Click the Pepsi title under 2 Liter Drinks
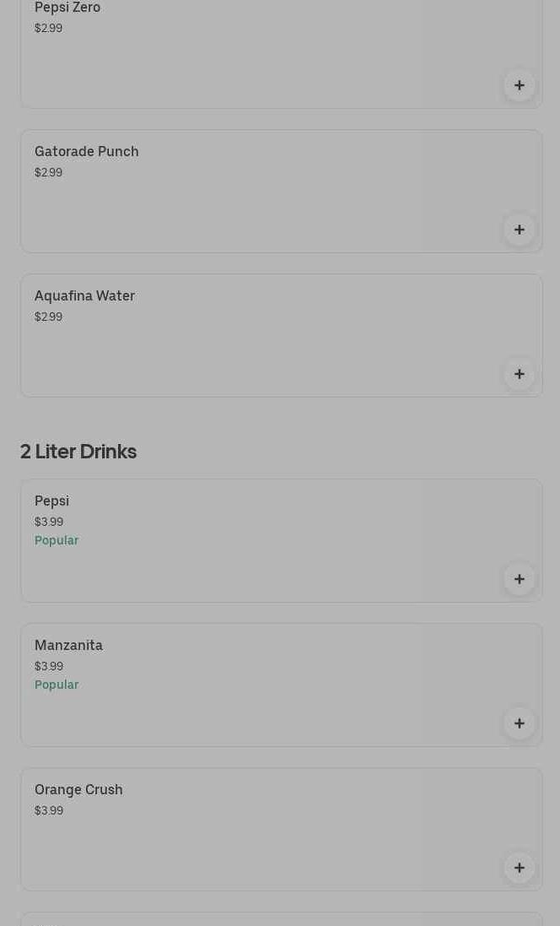Image resolution: width=560 pixels, height=926 pixels. click(51, 501)
